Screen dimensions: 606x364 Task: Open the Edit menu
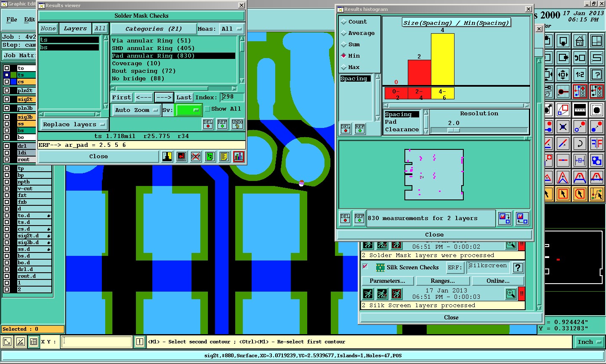coord(29,19)
